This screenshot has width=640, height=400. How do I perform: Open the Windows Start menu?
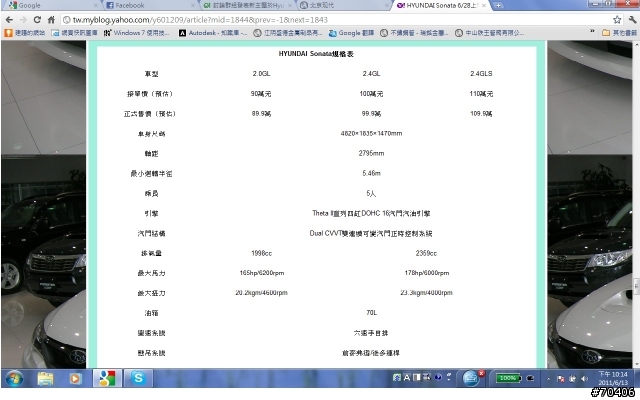click(x=15, y=378)
